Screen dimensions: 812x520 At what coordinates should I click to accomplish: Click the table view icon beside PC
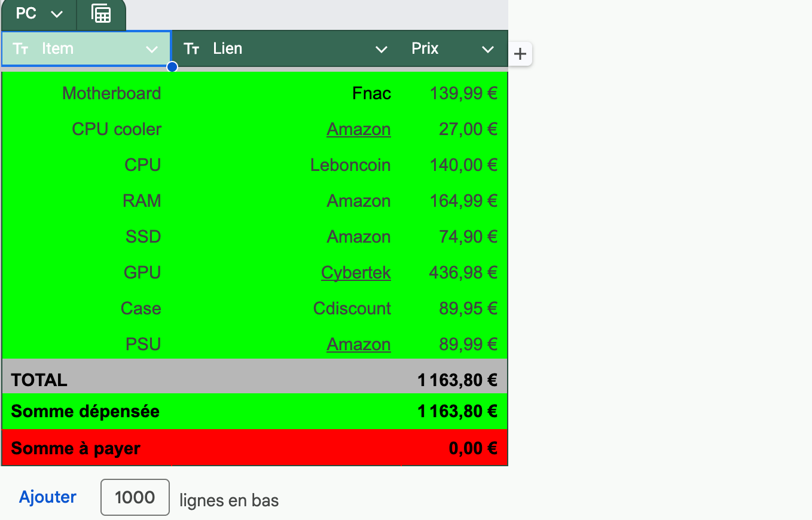pyautogui.click(x=101, y=14)
